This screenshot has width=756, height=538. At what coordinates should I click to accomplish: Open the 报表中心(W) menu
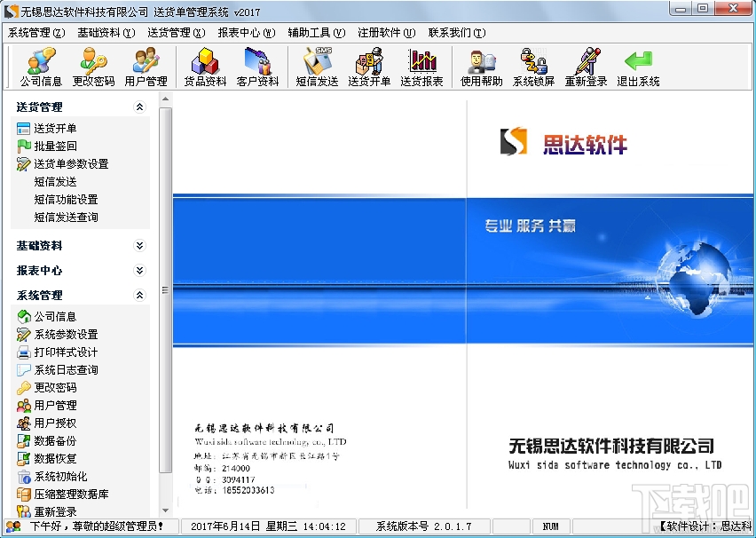(x=247, y=33)
